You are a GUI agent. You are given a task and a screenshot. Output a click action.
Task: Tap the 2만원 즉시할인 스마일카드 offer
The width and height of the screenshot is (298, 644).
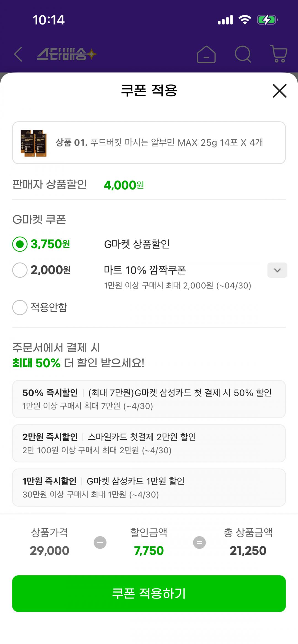149,443
